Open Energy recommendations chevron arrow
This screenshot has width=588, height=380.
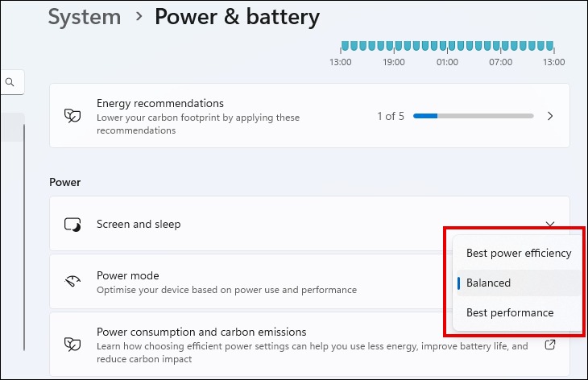tap(550, 116)
